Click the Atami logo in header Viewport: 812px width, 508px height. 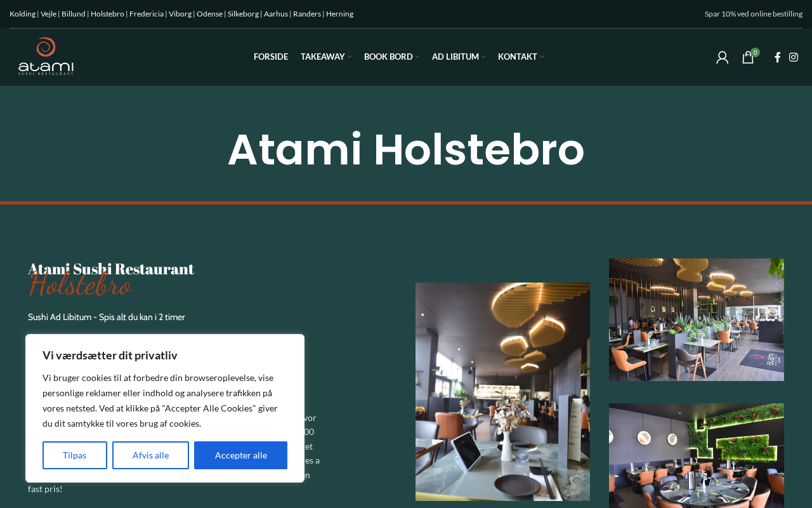click(46, 57)
